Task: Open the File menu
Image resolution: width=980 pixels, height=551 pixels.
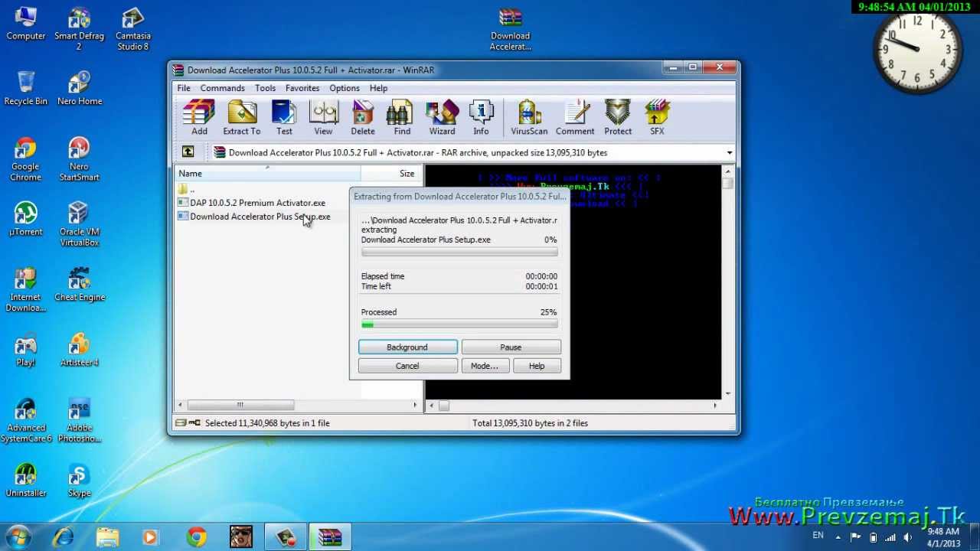Action: pyautogui.click(x=184, y=88)
